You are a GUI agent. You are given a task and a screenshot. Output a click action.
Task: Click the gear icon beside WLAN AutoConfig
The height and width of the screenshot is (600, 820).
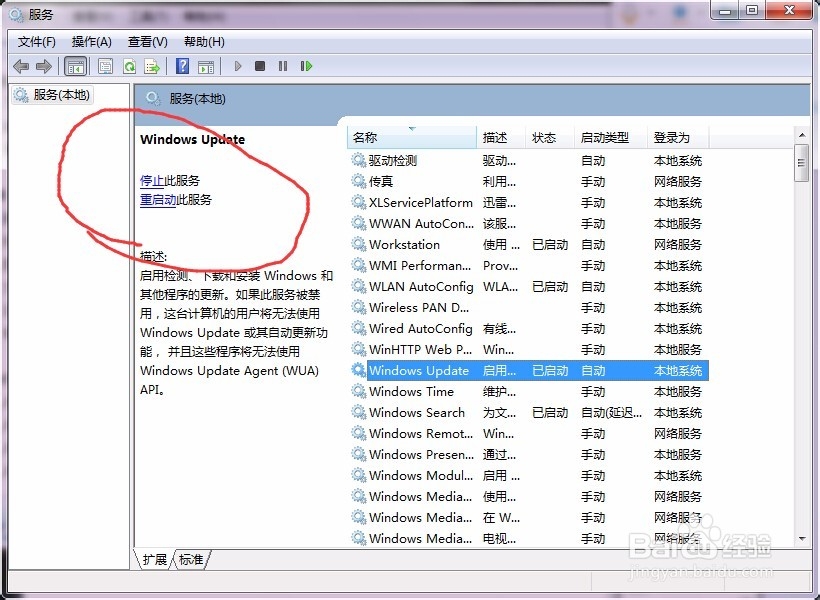[358, 286]
